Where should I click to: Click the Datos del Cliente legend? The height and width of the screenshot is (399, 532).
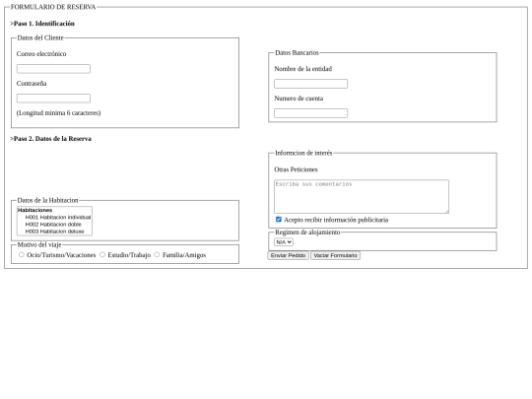tap(40, 37)
